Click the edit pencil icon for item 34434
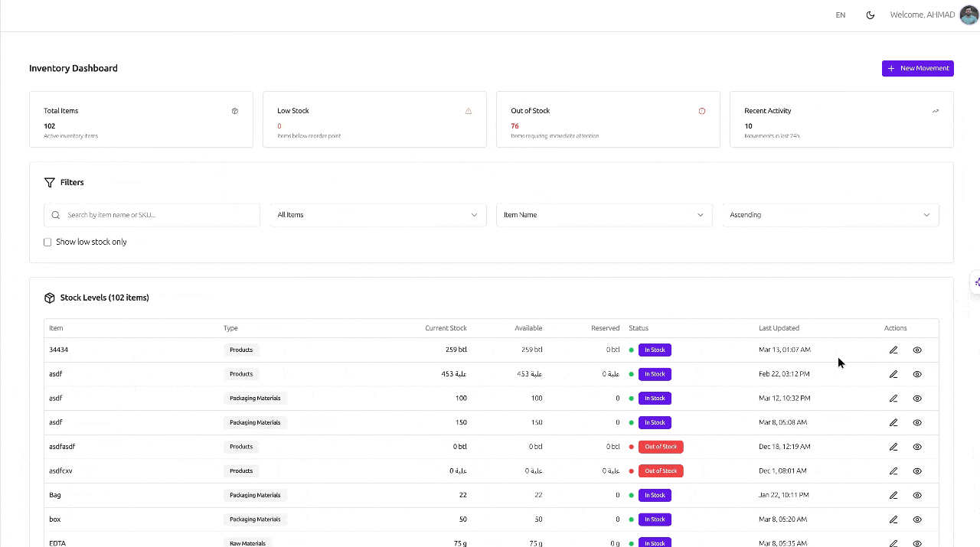The height and width of the screenshot is (547, 980). 893,350
